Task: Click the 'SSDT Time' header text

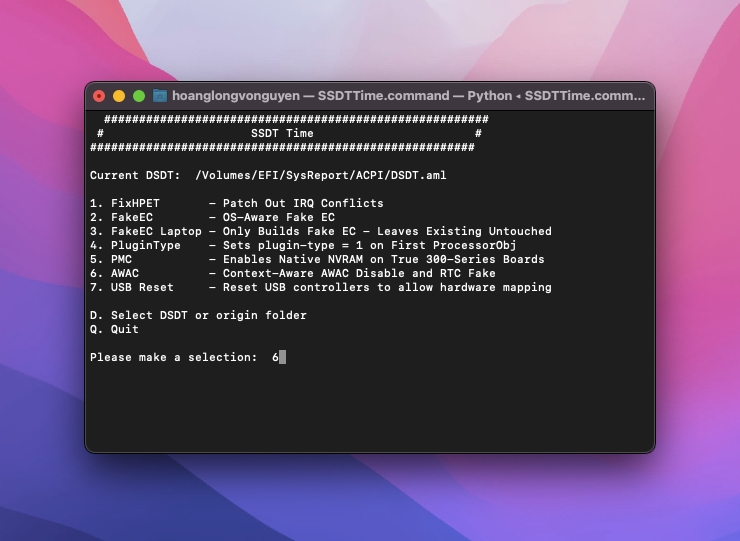Action: coord(281,133)
